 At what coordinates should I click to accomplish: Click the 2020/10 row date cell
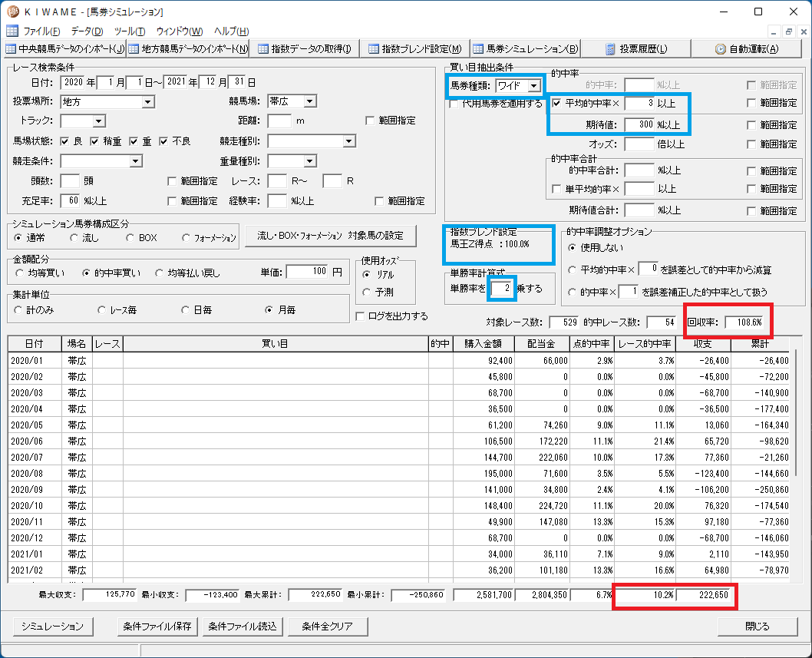(x=35, y=506)
